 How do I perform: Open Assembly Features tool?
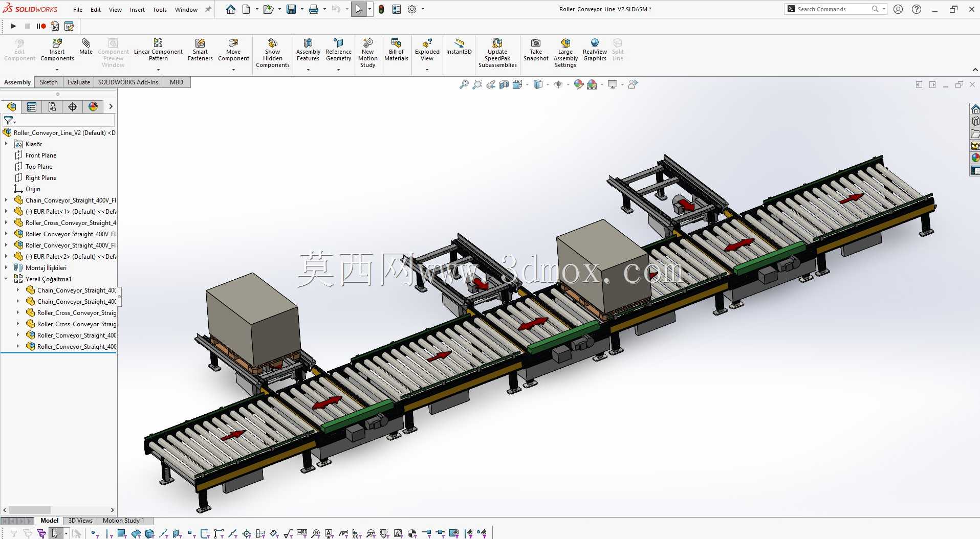point(308,50)
